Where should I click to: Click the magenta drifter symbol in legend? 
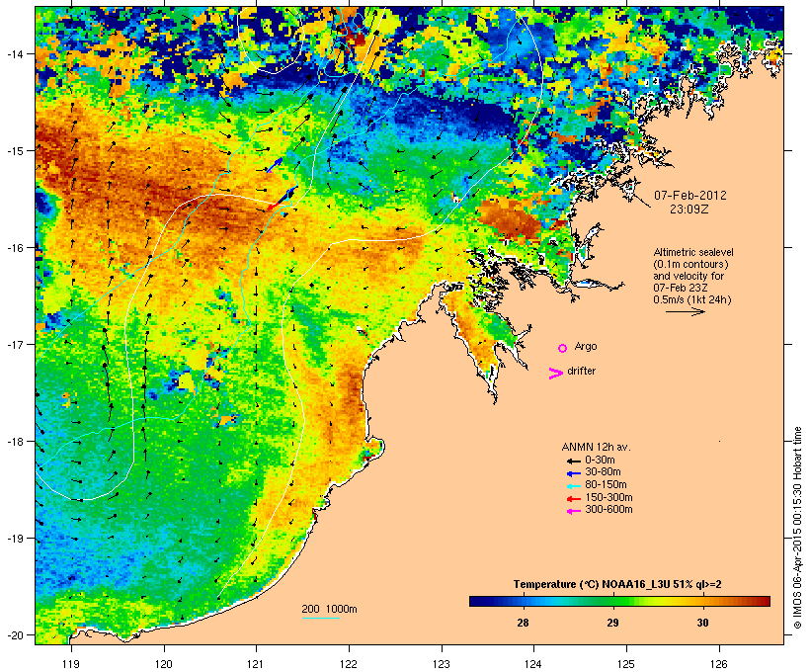[555, 374]
